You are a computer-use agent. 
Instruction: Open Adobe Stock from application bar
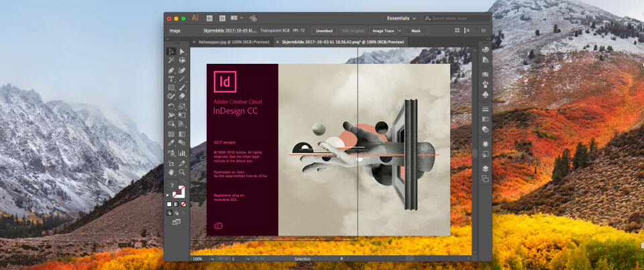(x=223, y=18)
